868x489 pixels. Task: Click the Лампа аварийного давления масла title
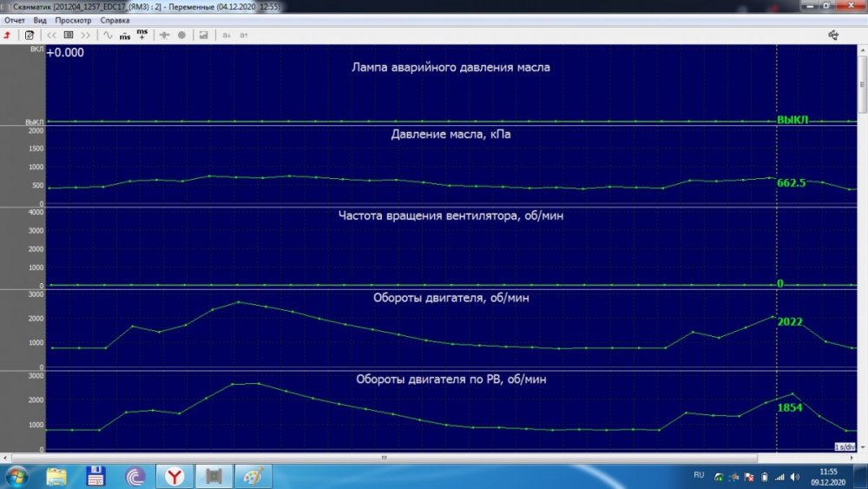(450, 67)
